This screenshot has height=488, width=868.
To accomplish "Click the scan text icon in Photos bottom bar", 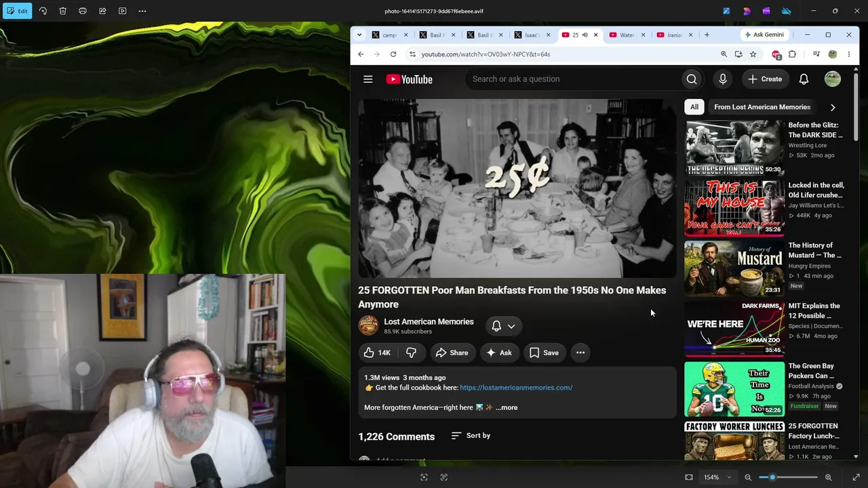I will click(444, 477).
